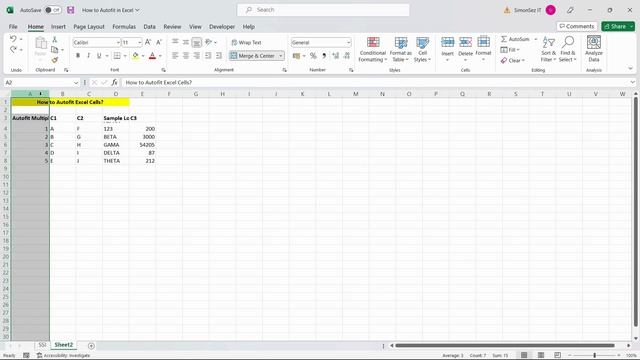Switch to Normal view in status bar
Screen dimensions: 640x360
click(x=524, y=355)
